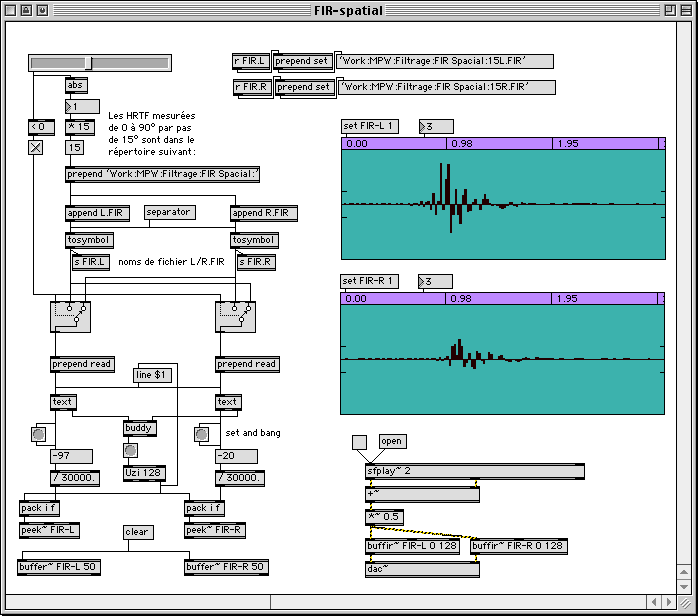Select the 'buffer~ FIR-L 50' object
This screenshot has width=698, height=616.
tap(59, 567)
